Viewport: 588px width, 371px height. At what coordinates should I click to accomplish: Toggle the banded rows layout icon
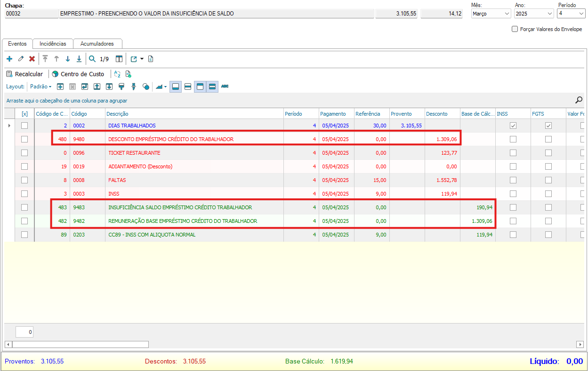[212, 87]
